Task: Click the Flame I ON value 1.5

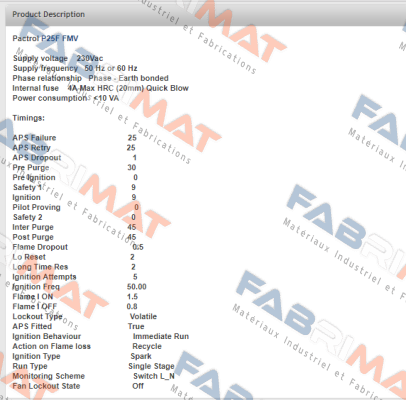Action: (x=132, y=297)
